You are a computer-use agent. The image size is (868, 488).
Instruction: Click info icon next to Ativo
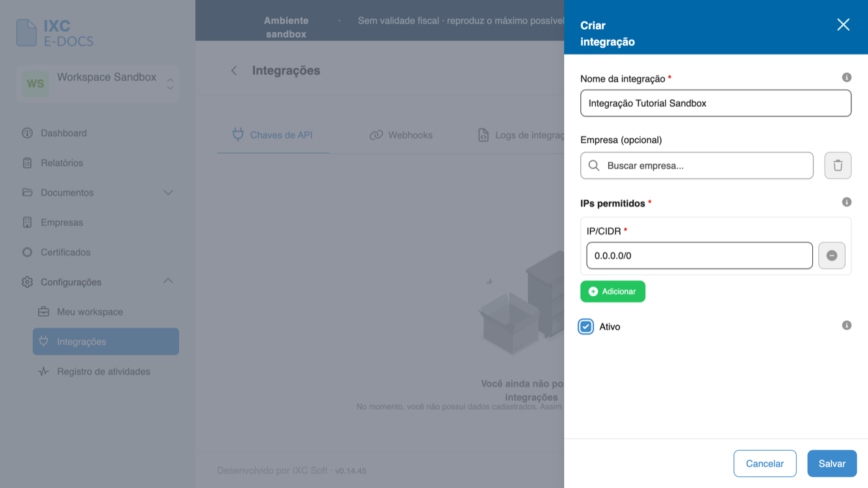846,326
